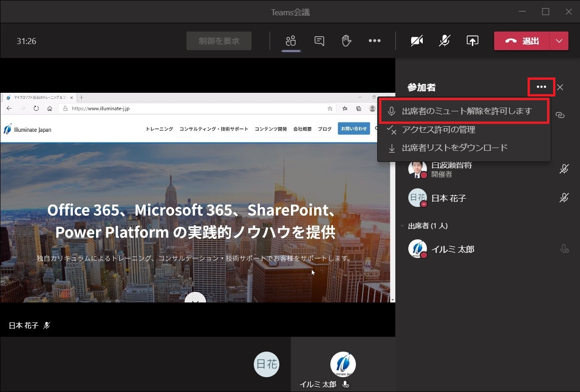Click コンサルティング・技術サポート site menu

click(214, 129)
